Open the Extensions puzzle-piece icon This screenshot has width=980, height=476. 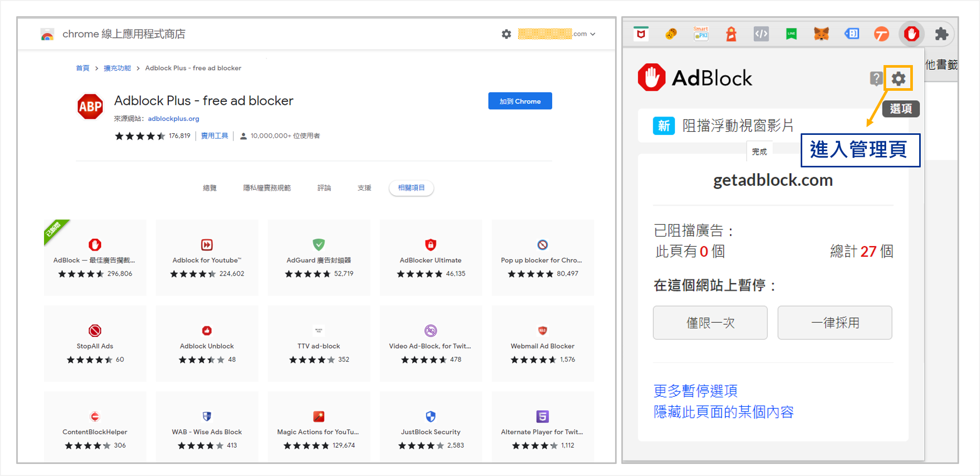pos(941,34)
